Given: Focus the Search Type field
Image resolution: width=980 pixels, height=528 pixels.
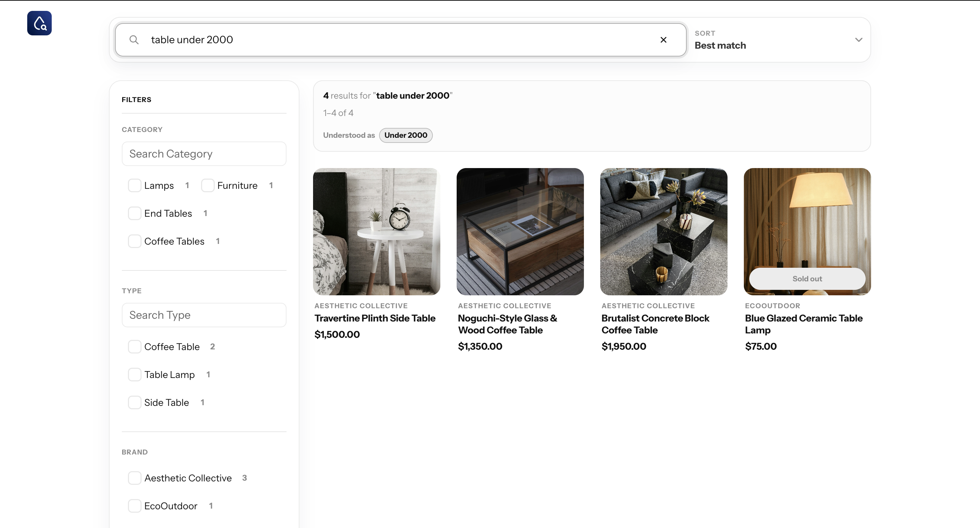Looking at the screenshot, I should 204,315.
